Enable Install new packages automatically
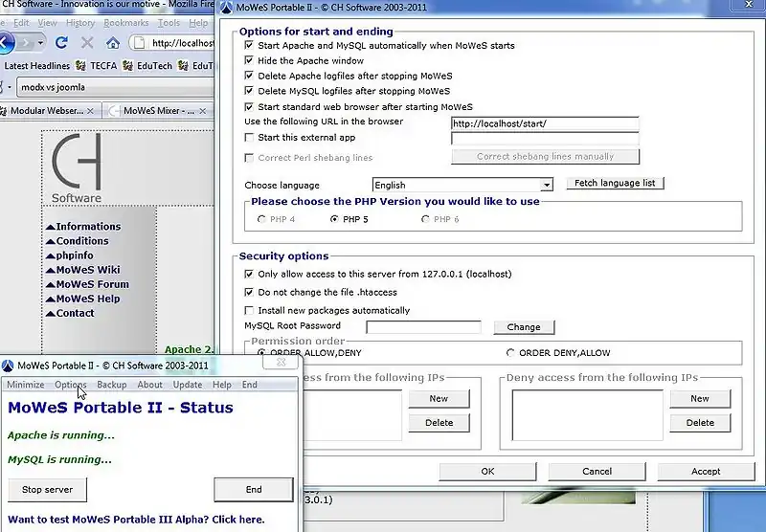Image resolution: width=766 pixels, height=532 pixels. [250, 310]
